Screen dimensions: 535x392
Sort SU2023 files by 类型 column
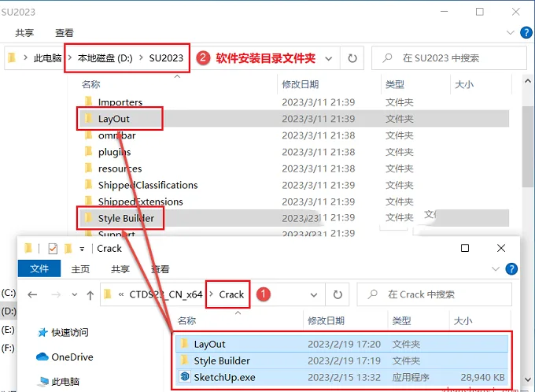395,84
